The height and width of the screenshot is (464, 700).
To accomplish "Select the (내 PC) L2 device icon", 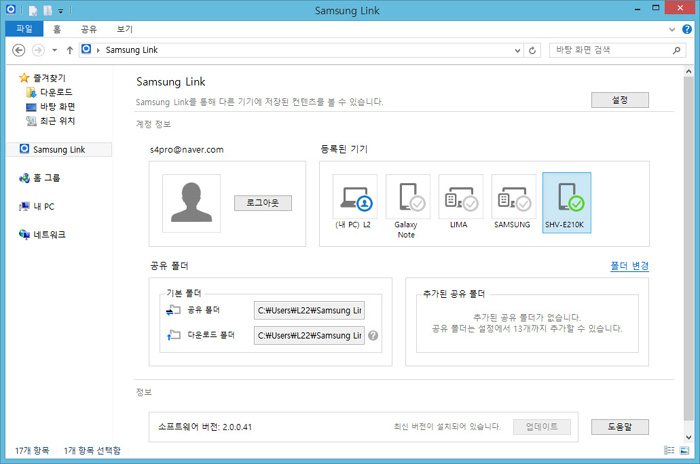I will 355,197.
